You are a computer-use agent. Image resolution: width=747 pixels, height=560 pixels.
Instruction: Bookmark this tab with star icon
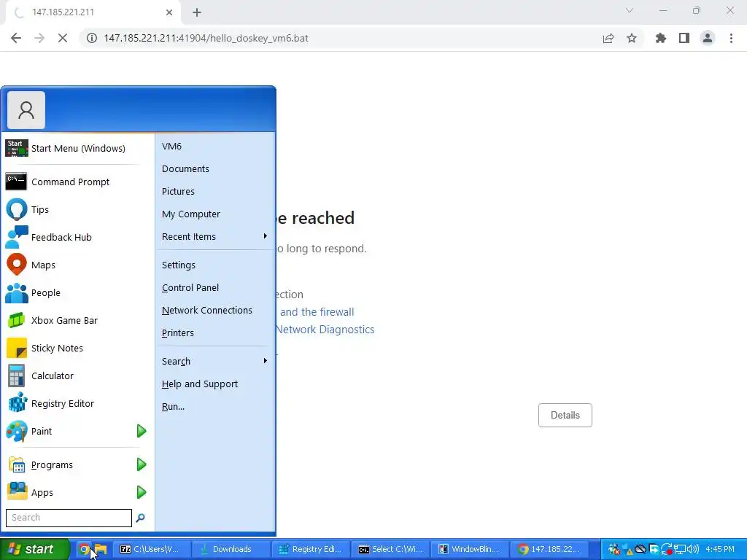[x=632, y=38]
